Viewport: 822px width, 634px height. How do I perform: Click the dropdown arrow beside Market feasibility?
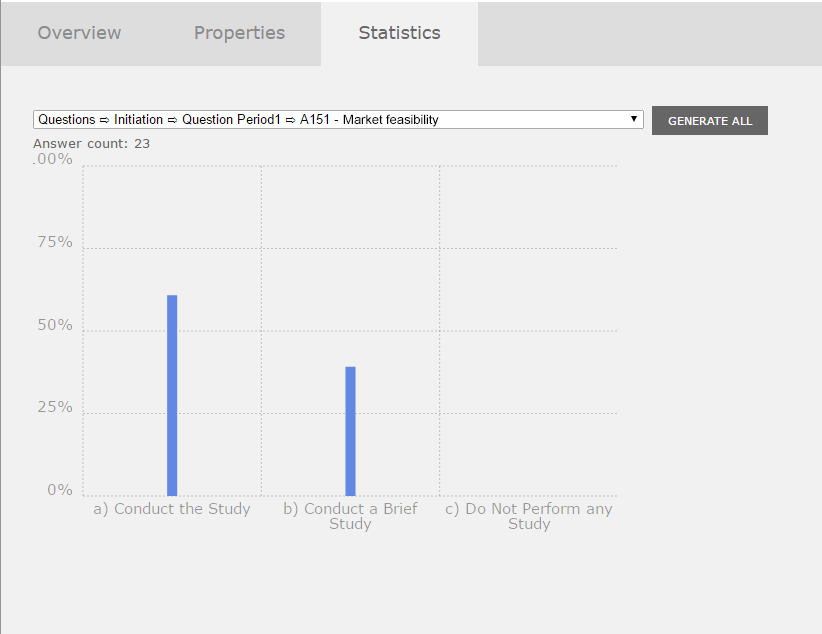coord(633,119)
